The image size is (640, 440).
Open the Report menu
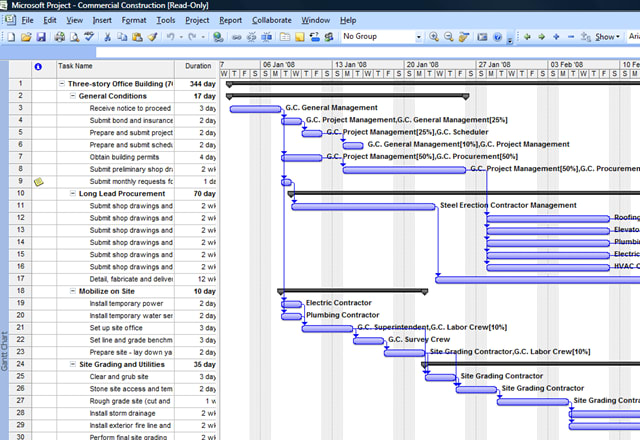point(230,20)
